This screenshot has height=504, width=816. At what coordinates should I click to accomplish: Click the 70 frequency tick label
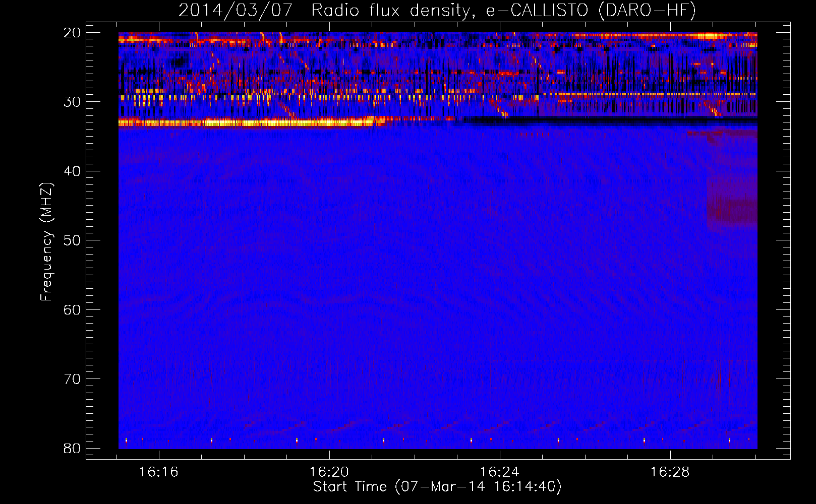[73, 379]
